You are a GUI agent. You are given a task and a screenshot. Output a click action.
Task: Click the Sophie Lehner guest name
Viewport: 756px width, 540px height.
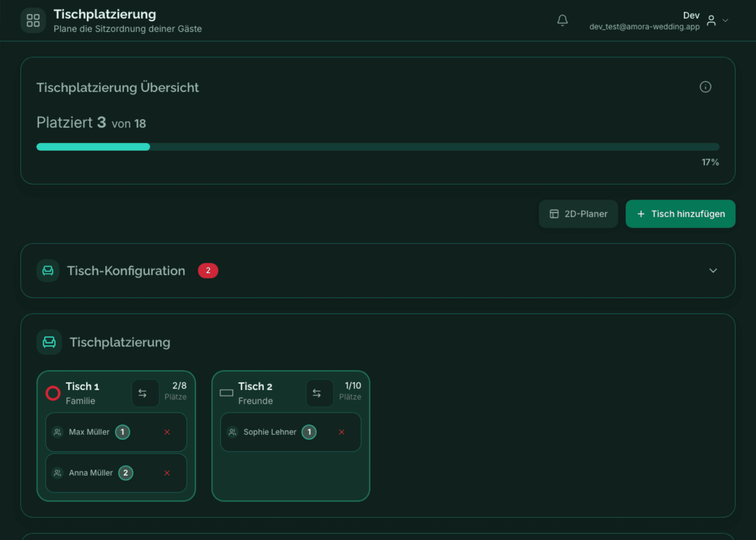(270, 432)
